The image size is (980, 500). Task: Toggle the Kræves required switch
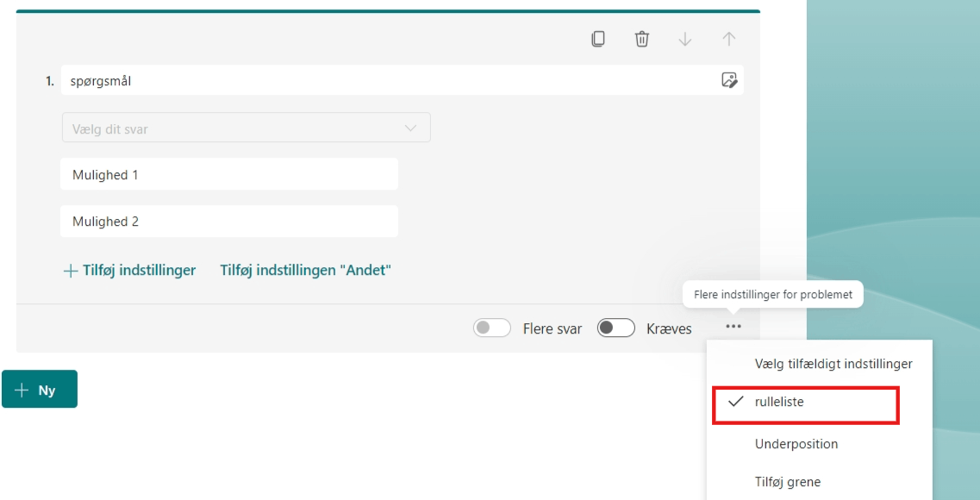point(616,328)
